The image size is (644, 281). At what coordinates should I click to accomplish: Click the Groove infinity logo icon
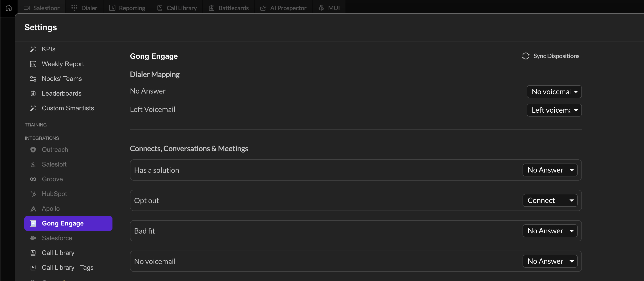(33, 179)
